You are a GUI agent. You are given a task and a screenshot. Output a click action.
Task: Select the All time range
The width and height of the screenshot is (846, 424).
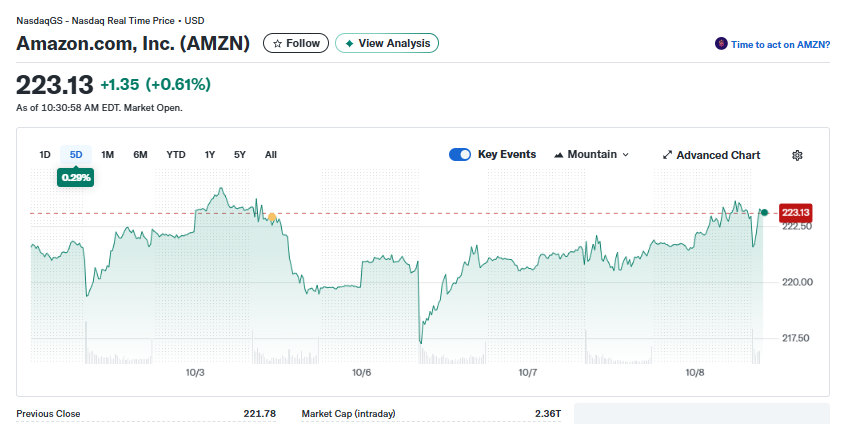tap(271, 155)
